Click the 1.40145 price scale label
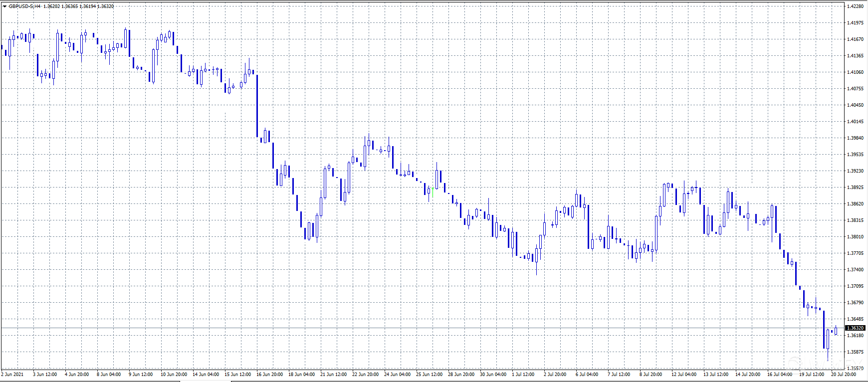 855,122
